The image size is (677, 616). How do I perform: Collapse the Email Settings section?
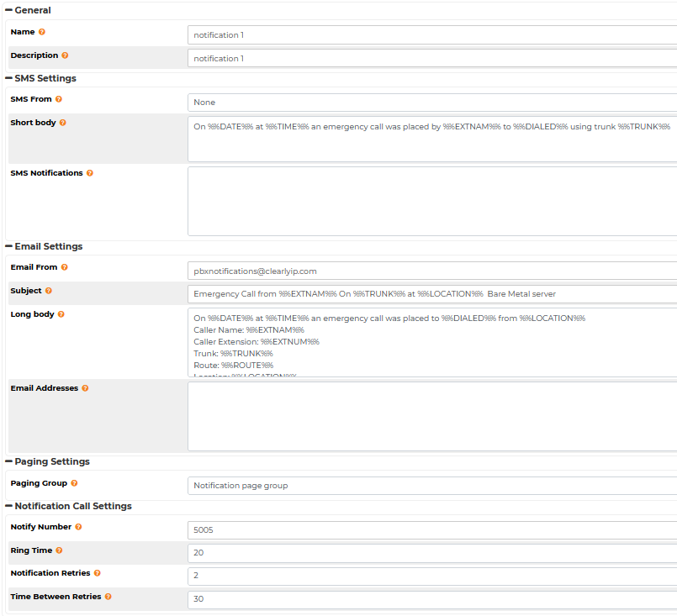[x=8, y=246]
